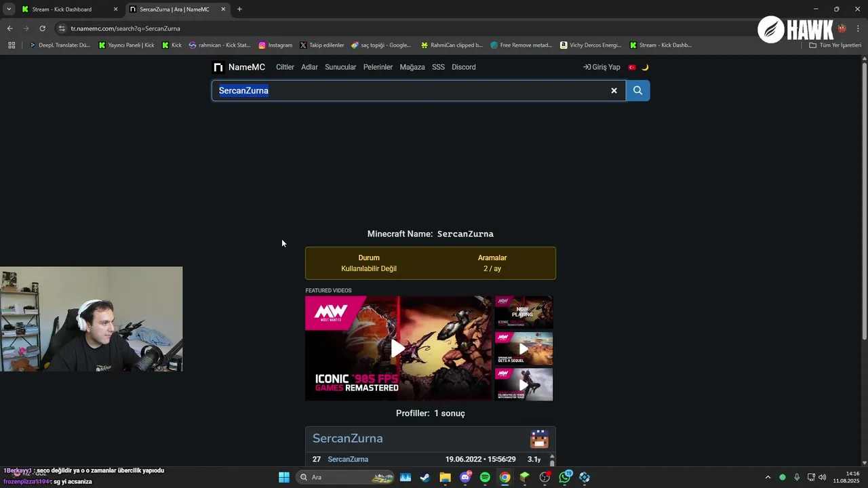Play the ICONIC Games Remastered featured video
The height and width of the screenshot is (488, 868).
point(398,348)
